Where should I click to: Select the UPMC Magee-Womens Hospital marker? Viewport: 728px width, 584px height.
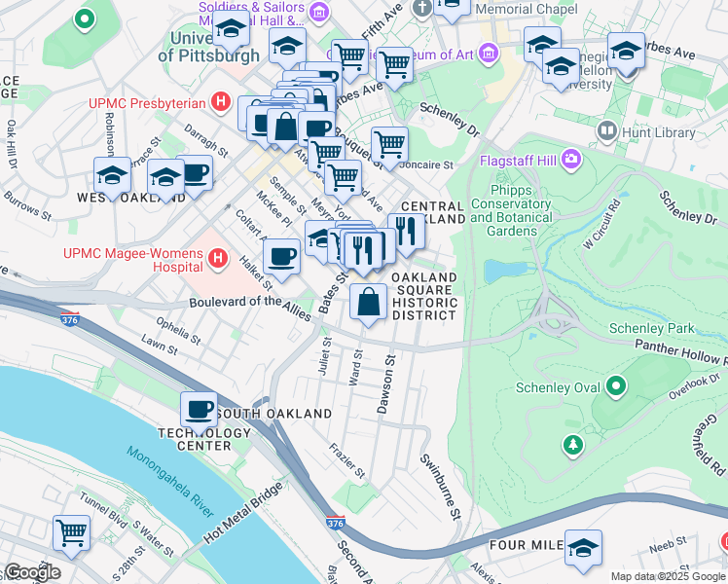218,258
